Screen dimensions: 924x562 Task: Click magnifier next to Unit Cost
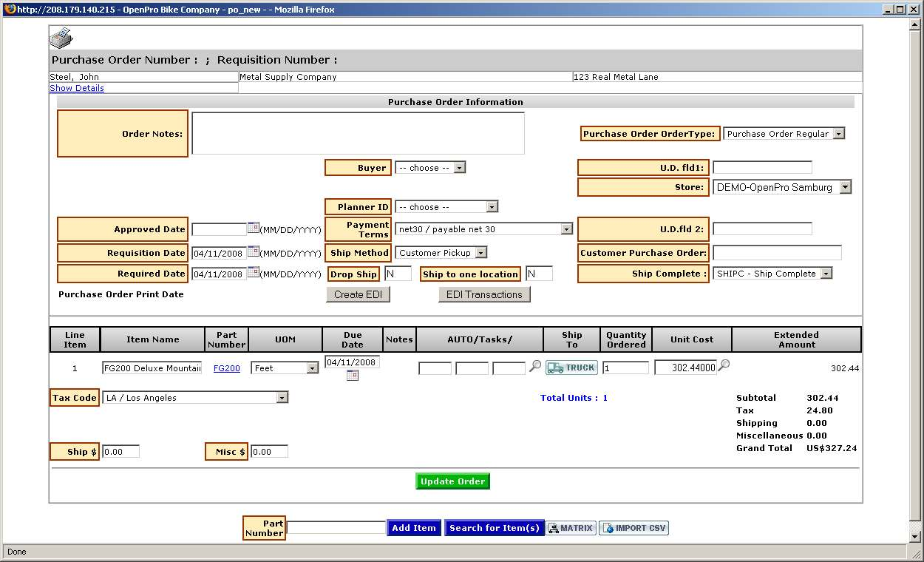pos(724,365)
